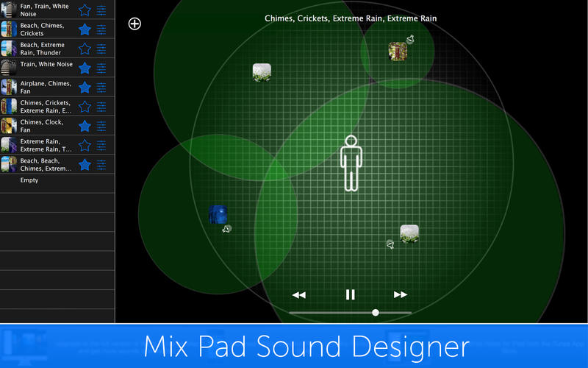Open mixer settings for Fan, Train, White Noise
Image resolution: width=588 pixels, height=368 pixels.
(x=101, y=10)
